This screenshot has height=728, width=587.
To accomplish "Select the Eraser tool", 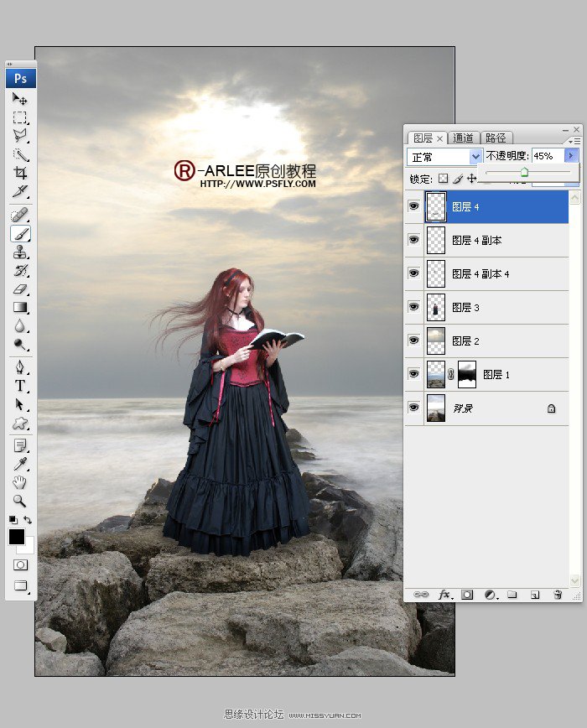I will pyautogui.click(x=19, y=289).
